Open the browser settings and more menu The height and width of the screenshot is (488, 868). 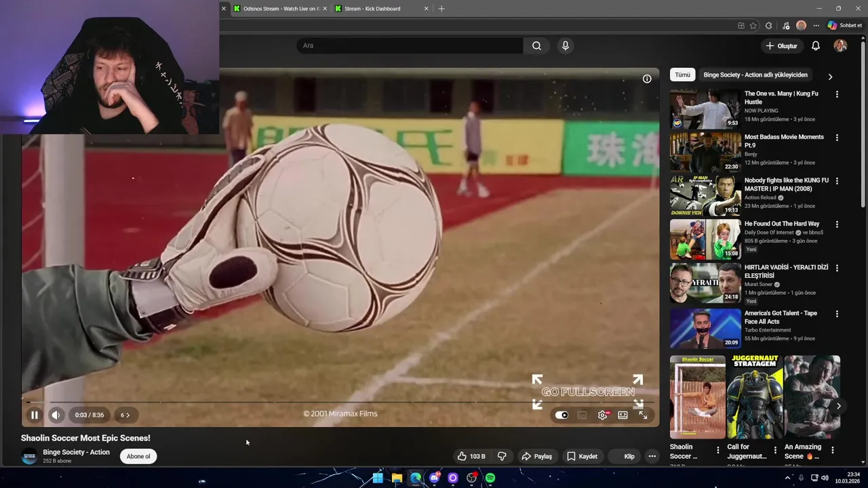[x=816, y=26]
